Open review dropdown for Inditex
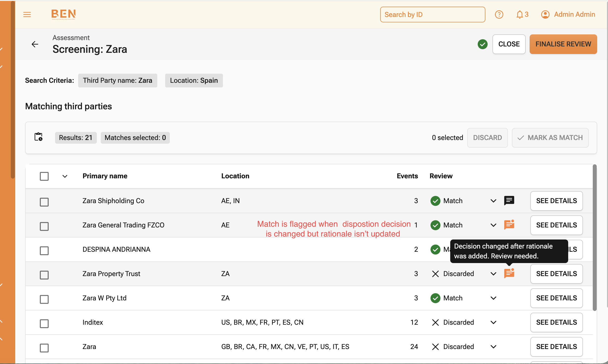 pyautogui.click(x=493, y=322)
